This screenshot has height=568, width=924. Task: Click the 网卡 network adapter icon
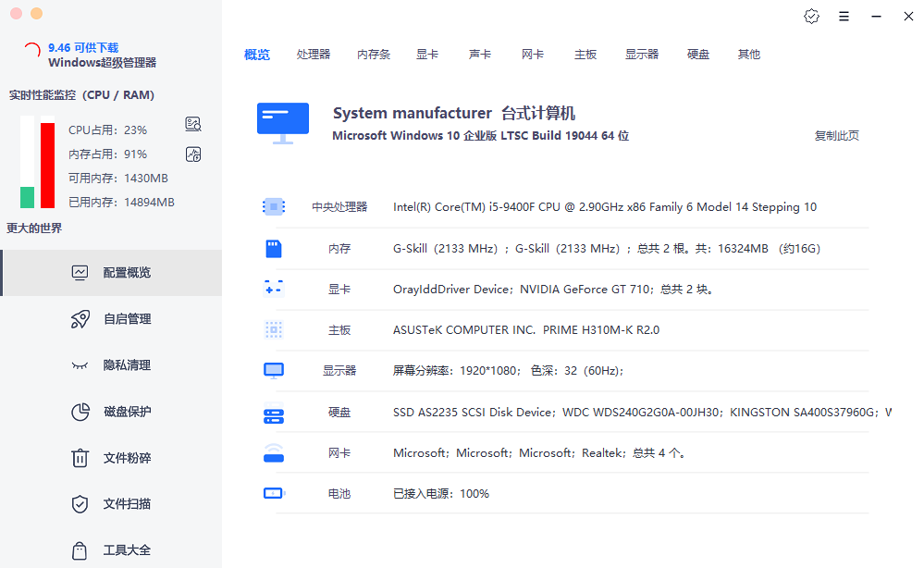click(x=274, y=452)
